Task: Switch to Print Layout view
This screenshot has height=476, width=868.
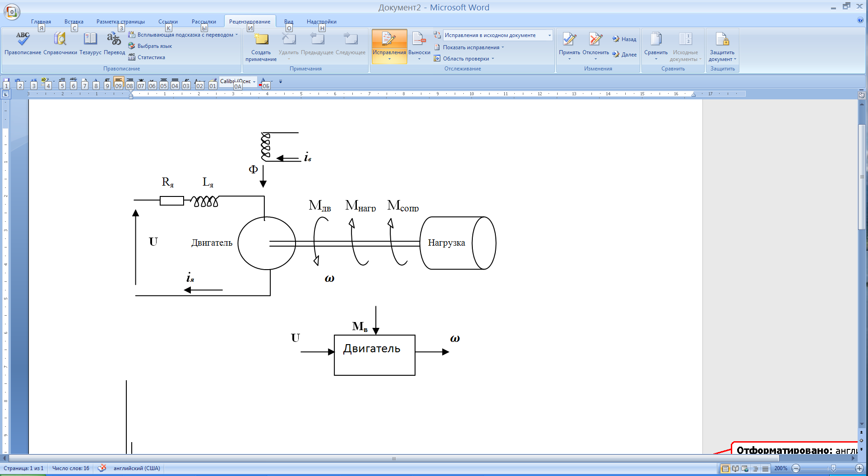Action: (x=725, y=468)
